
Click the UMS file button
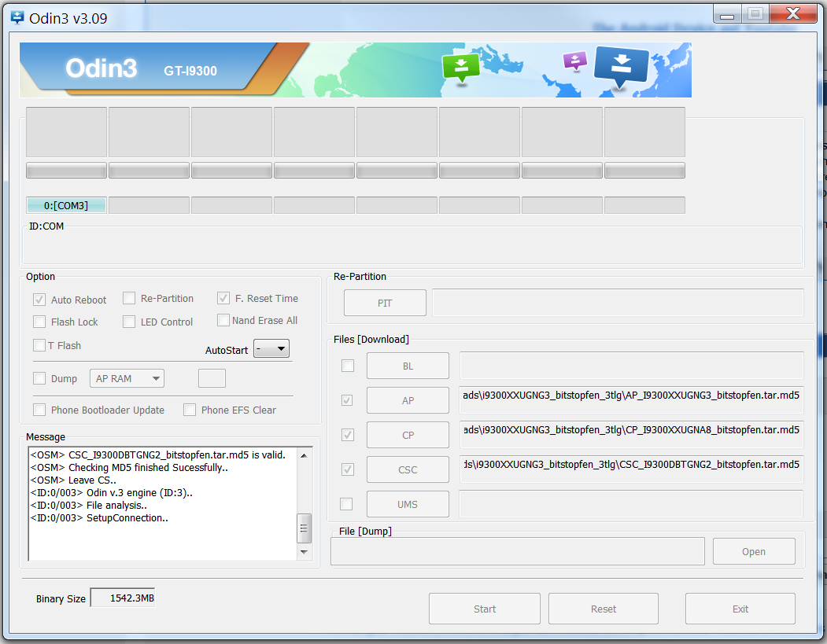coord(408,504)
